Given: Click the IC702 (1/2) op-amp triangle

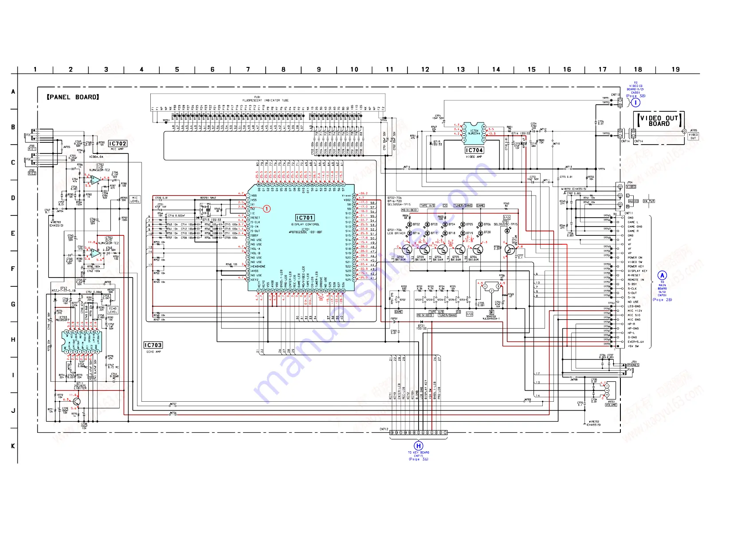Looking at the screenshot, I should point(95,180).
